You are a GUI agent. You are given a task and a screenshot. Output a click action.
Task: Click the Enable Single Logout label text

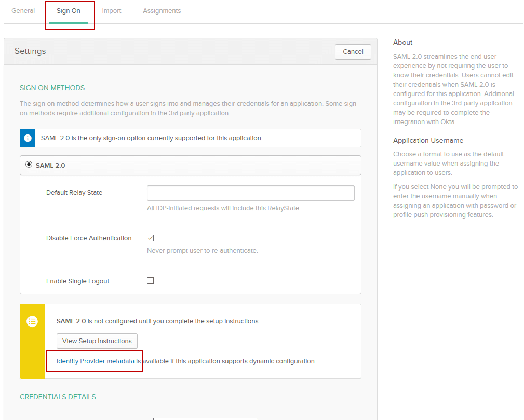(78, 281)
